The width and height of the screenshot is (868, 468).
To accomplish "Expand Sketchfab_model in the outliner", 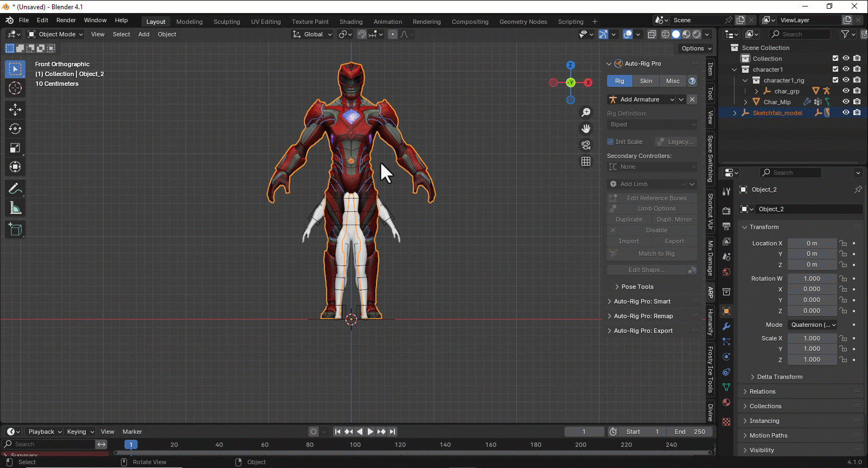I will click(x=735, y=113).
